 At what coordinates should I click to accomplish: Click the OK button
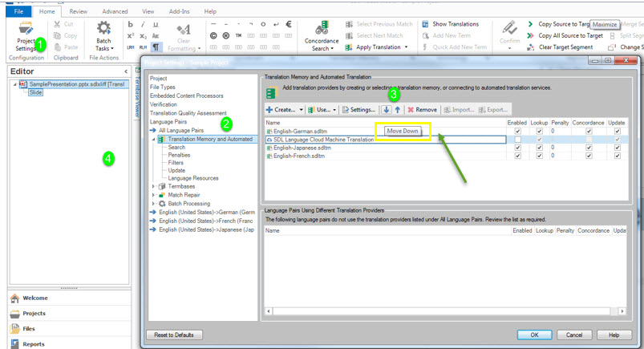tap(534, 335)
